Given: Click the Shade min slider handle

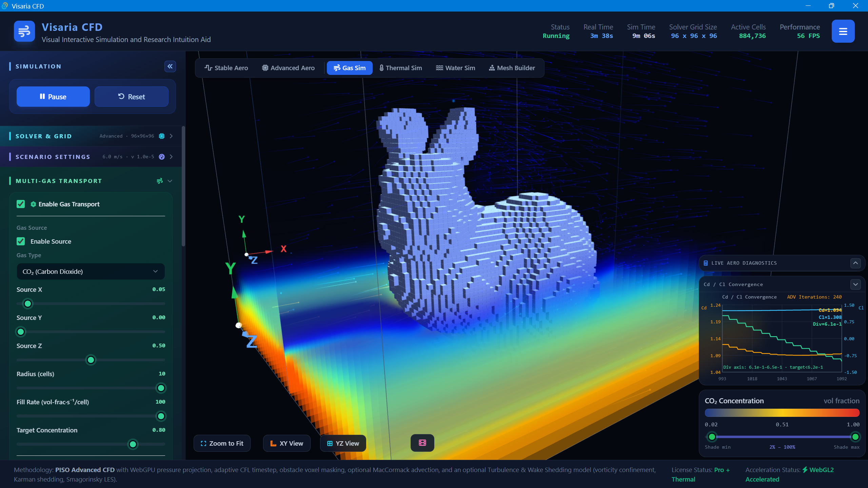Looking at the screenshot, I should 712,437.
